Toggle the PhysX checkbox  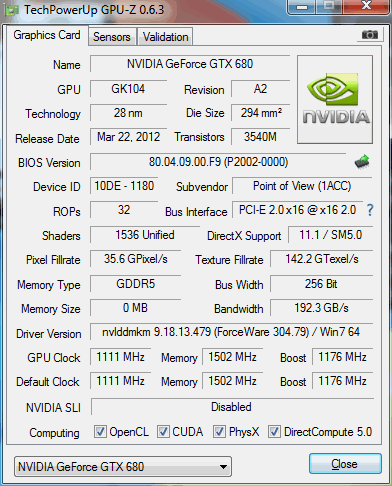tap(219, 432)
